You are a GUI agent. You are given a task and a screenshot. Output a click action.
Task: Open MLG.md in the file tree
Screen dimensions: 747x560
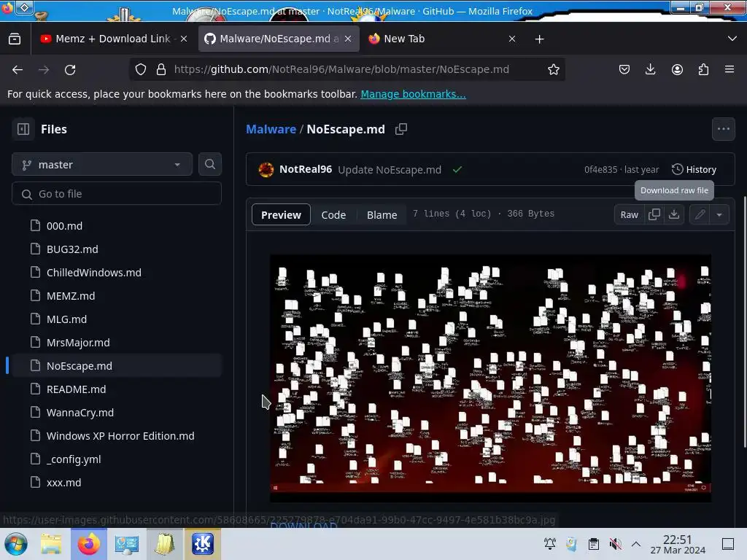point(117,319)
